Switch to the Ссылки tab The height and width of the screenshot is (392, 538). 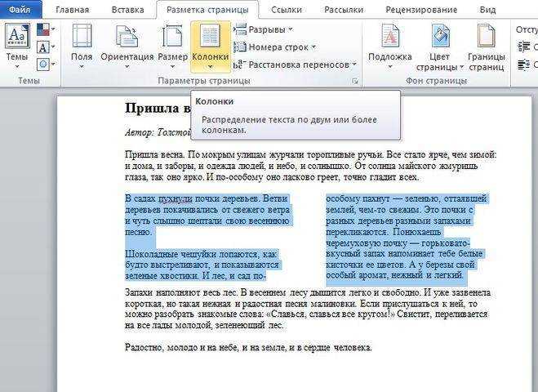(x=287, y=10)
